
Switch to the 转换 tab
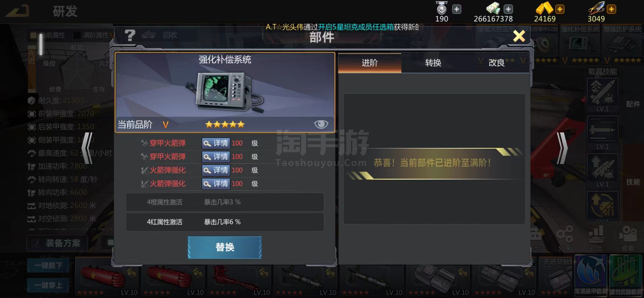(x=433, y=63)
